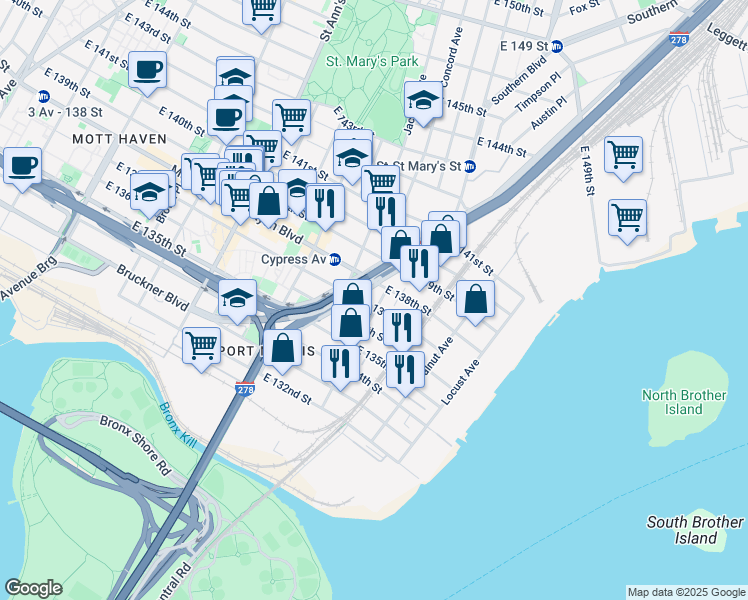Select the shopping bag marker left of Cypress Av restaurant
The width and height of the screenshot is (748, 600).
[x=269, y=202]
